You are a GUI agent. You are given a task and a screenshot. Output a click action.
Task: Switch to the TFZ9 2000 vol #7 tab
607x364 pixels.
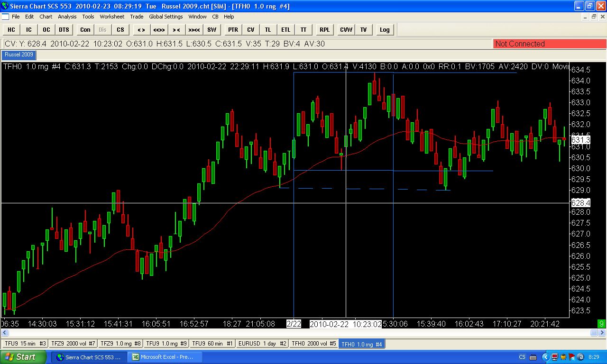(x=73, y=344)
